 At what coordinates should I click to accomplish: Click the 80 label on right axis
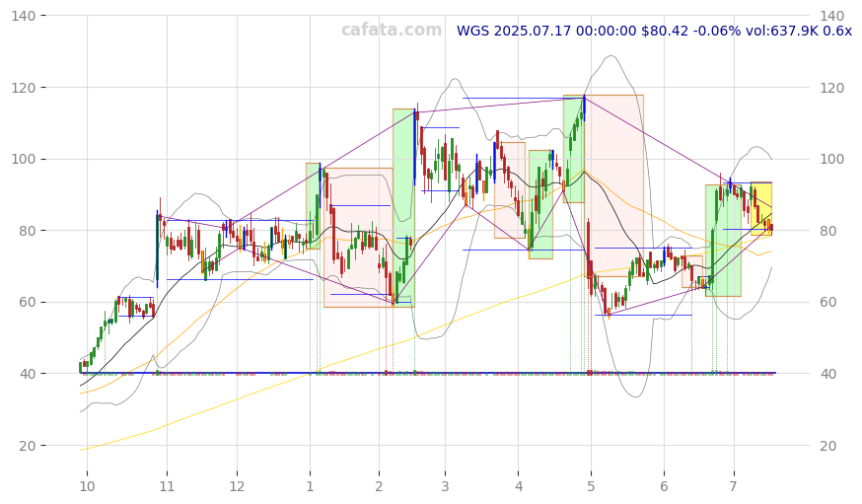point(827,231)
